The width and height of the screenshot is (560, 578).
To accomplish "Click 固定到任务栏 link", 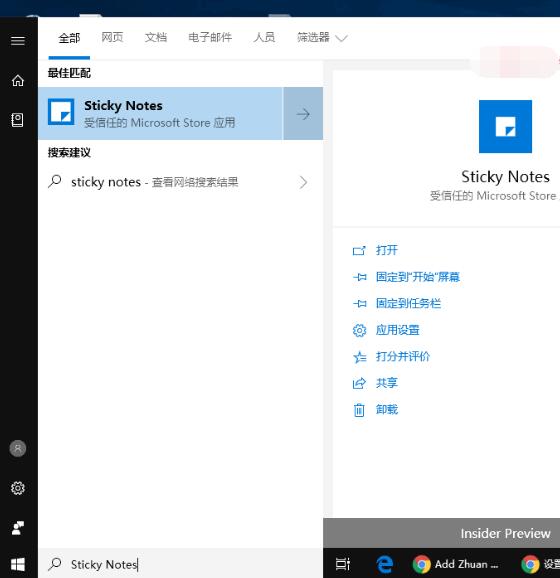I will coord(408,303).
